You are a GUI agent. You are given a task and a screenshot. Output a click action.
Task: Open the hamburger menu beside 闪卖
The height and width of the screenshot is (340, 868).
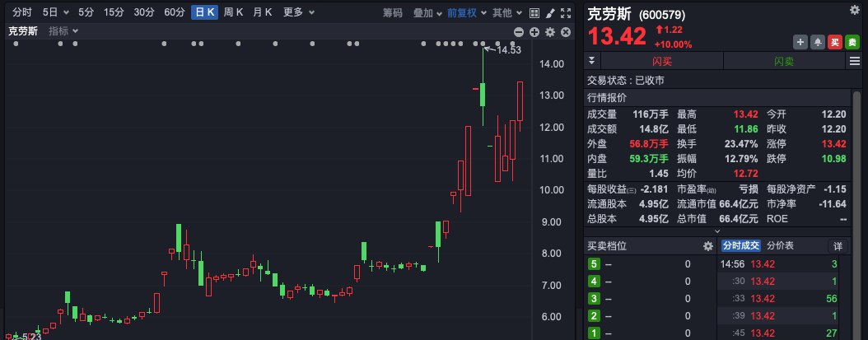854,61
